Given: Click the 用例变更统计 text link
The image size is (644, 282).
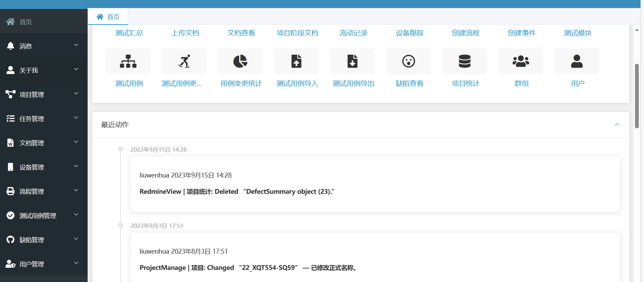Looking at the screenshot, I should click(241, 83).
